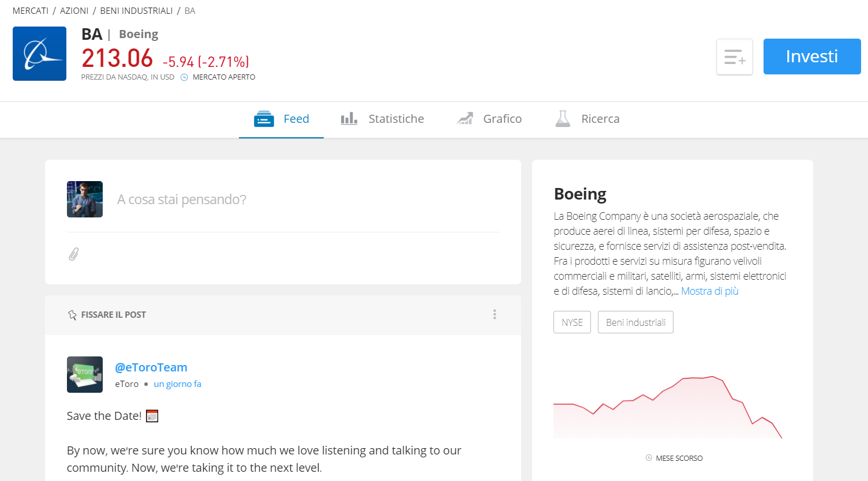The image size is (868, 481).
Task: Add BA to watchlist via list-plus icon
Action: pyautogui.click(x=735, y=57)
